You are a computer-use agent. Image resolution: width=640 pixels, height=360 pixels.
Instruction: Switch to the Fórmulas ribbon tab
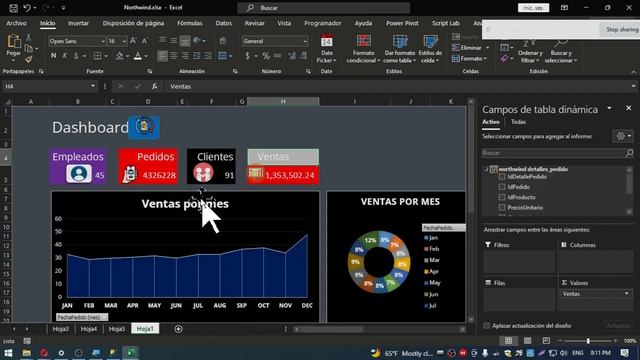[x=190, y=23]
